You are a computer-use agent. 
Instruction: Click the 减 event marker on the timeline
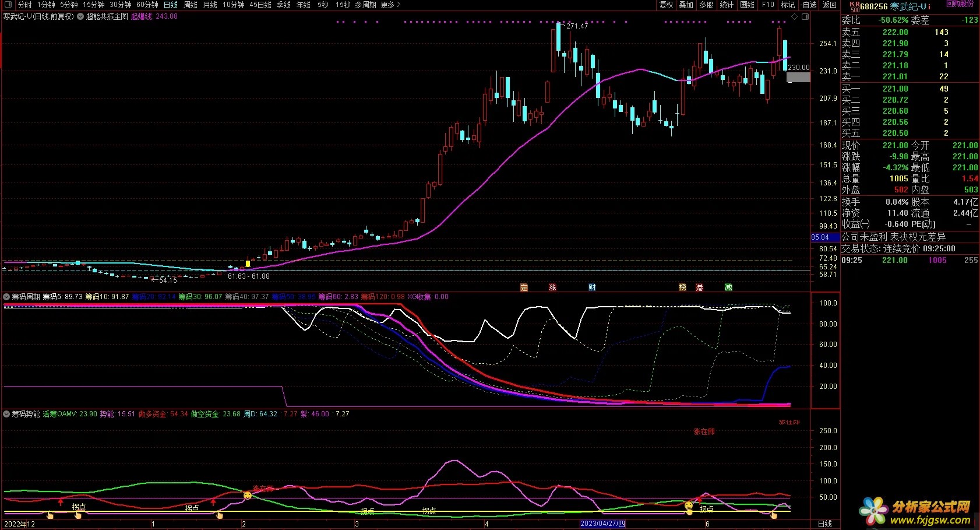pyautogui.click(x=728, y=287)
